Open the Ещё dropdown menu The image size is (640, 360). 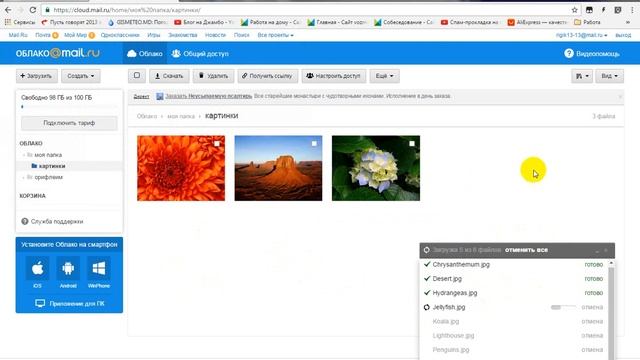(x=384, y=76)
